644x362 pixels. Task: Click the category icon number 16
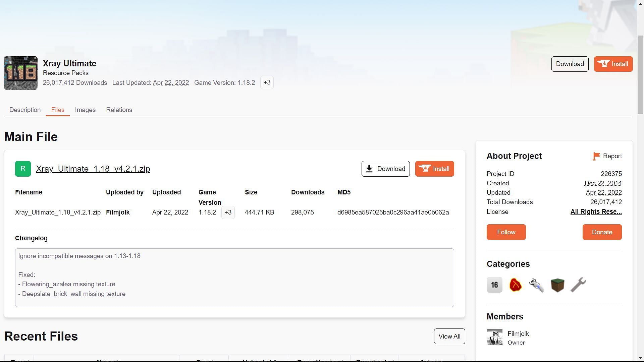pyautogui.click(x=494, y=285)
